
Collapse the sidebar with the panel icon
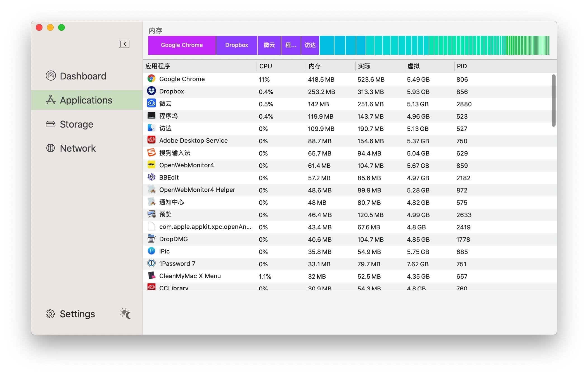tap(124, 44)
